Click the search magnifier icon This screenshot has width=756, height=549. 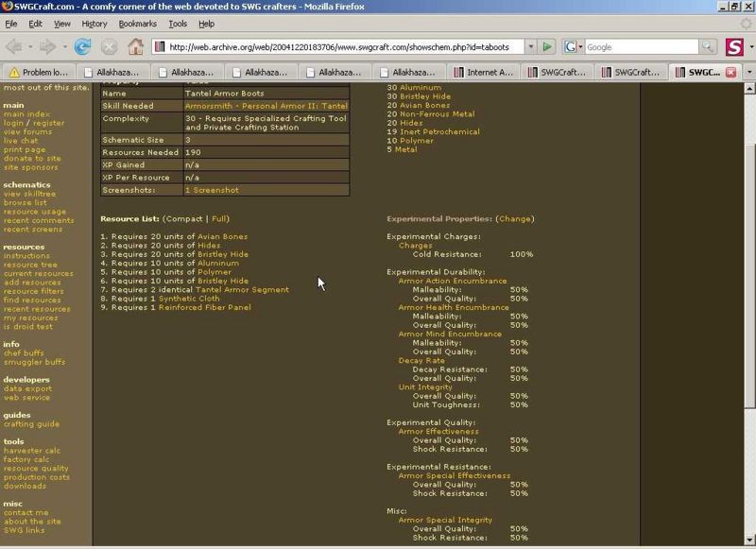708,46
